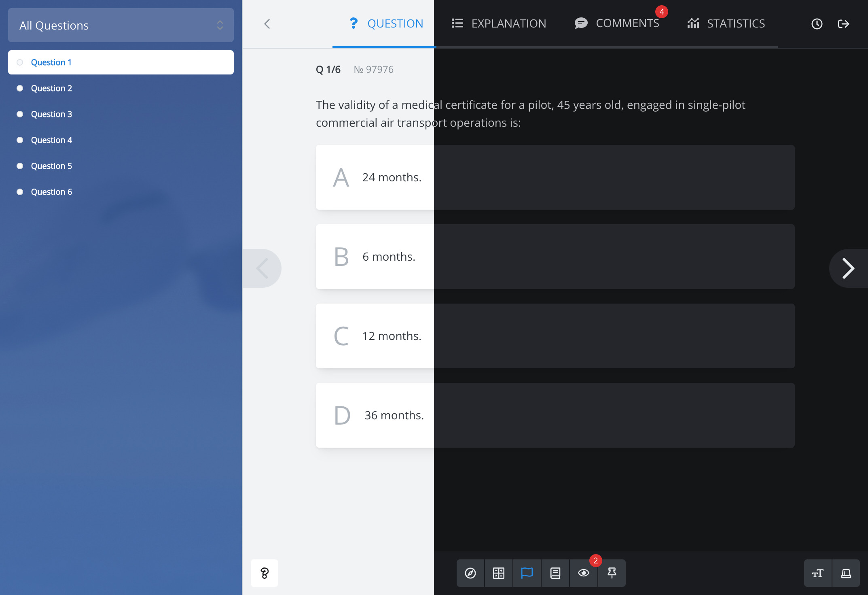Go to the next question arrow
This screenshot has width=868, height=595.
point(848,268)
